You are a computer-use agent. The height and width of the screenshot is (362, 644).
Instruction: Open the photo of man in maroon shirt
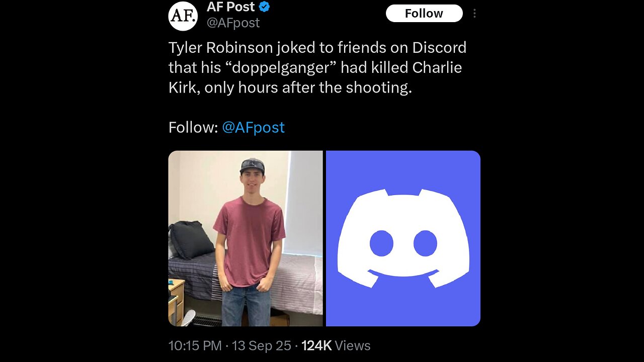[246, 238]
